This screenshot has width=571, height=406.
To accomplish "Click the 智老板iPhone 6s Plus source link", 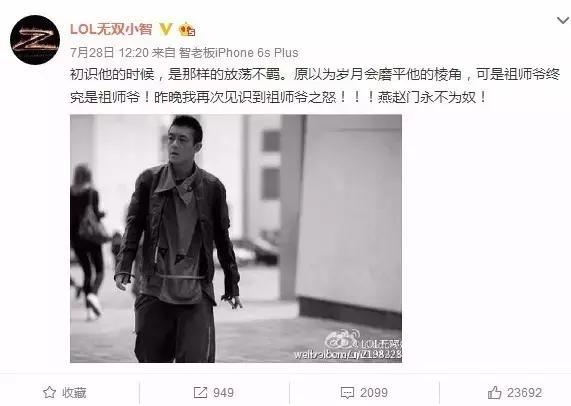I will pyautogui.click(x=238, y=53).
